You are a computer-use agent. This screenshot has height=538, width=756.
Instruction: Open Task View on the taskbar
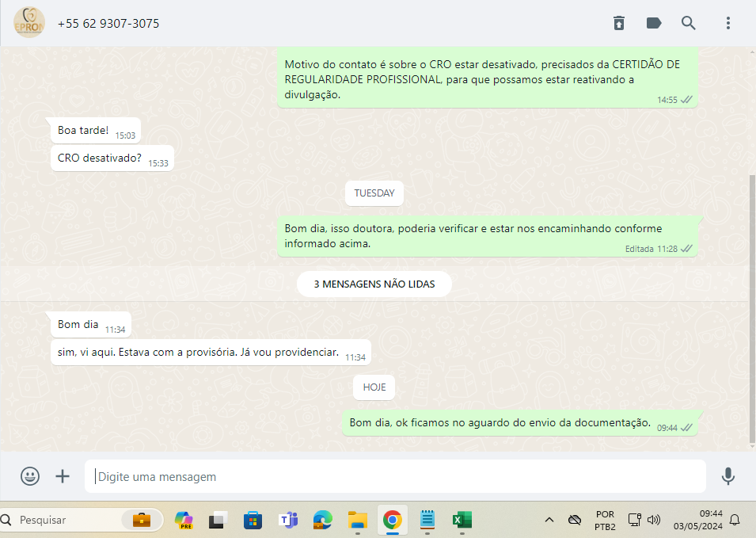[x=218, y=520]
